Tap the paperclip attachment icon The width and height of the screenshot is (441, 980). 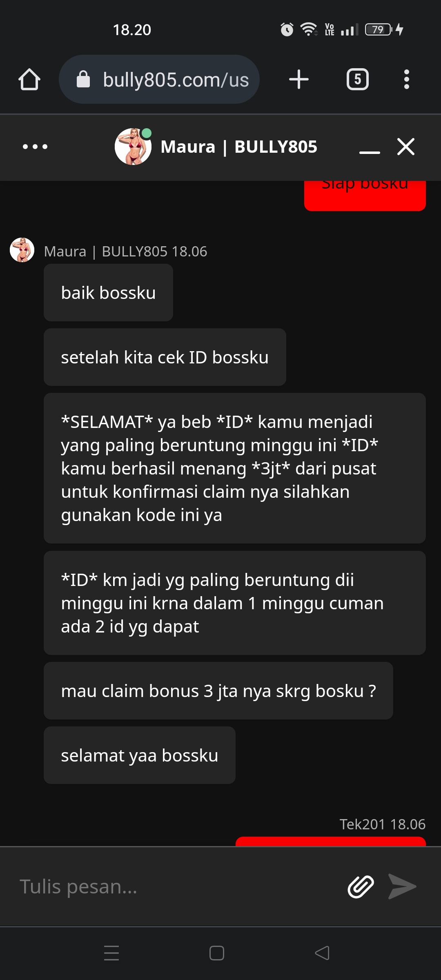pyautogui.click(x=361, y=886)
